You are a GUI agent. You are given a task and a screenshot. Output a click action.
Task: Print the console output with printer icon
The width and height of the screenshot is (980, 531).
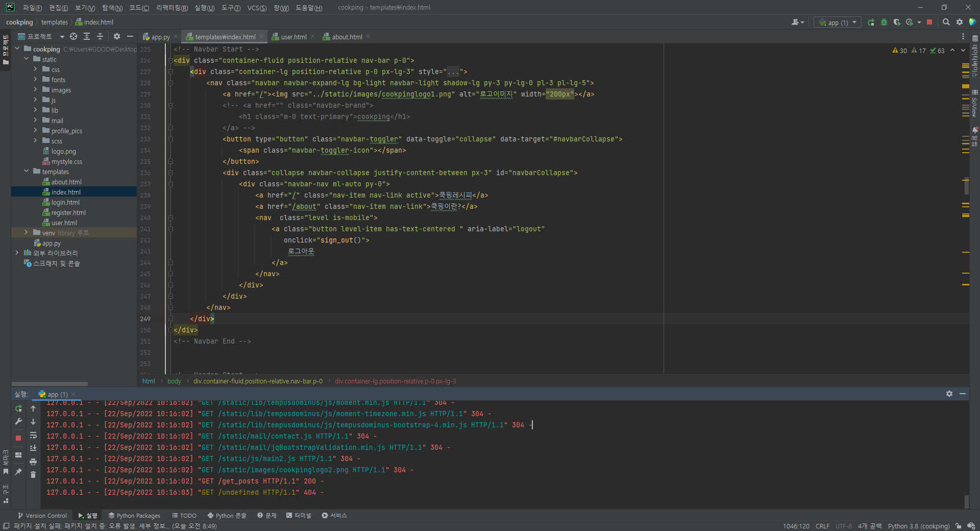click(x=33, y=462)
